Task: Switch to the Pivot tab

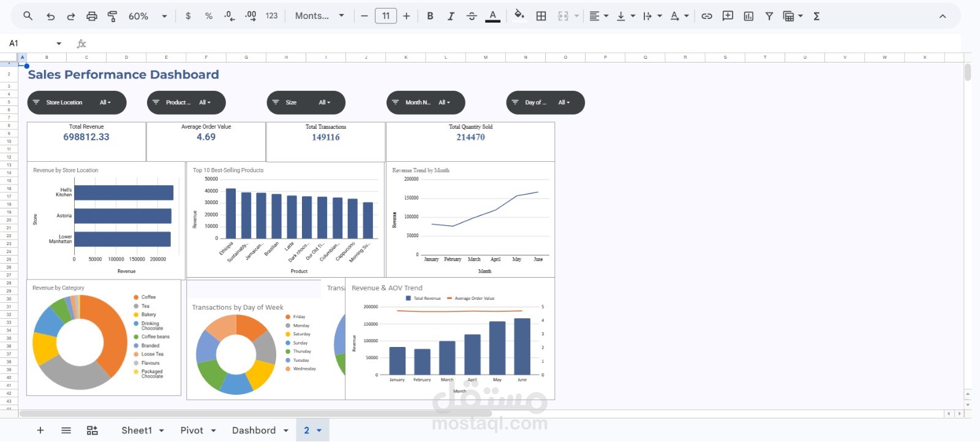Action: (192, 430)
